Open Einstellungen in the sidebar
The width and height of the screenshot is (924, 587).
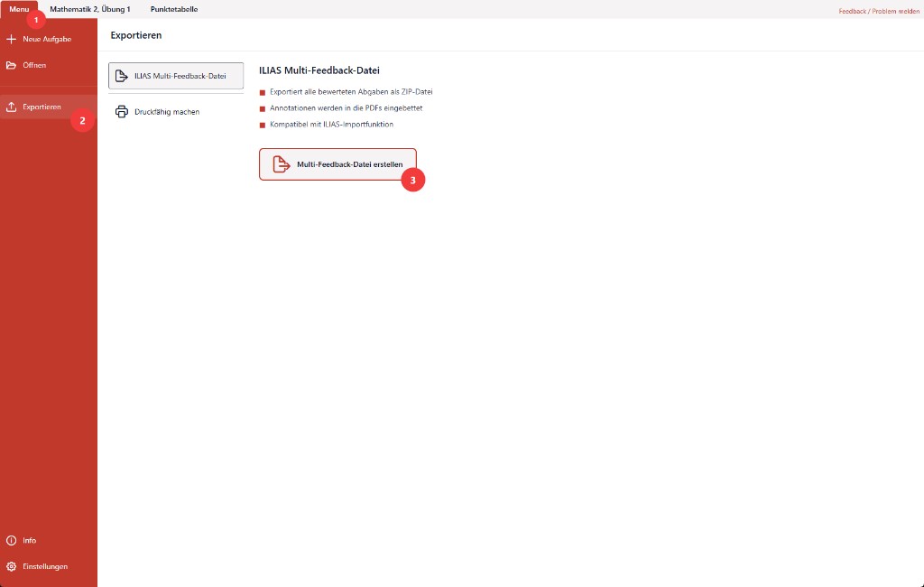pos(49,566)
